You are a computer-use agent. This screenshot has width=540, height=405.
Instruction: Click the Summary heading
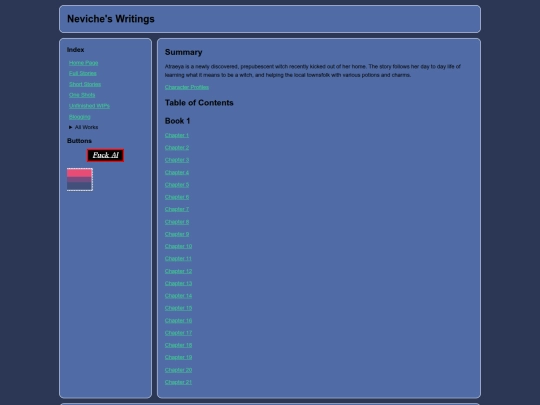(x=184, y=52)
